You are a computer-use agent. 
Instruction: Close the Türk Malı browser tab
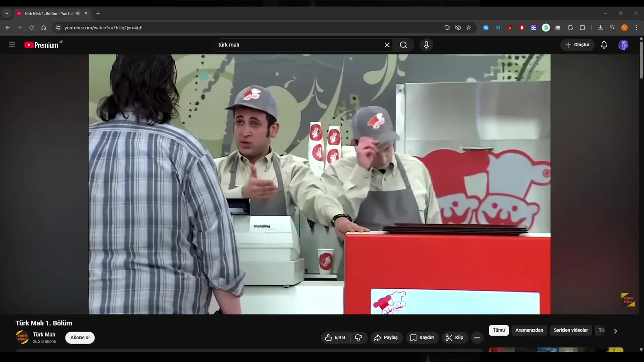[86, 13]
